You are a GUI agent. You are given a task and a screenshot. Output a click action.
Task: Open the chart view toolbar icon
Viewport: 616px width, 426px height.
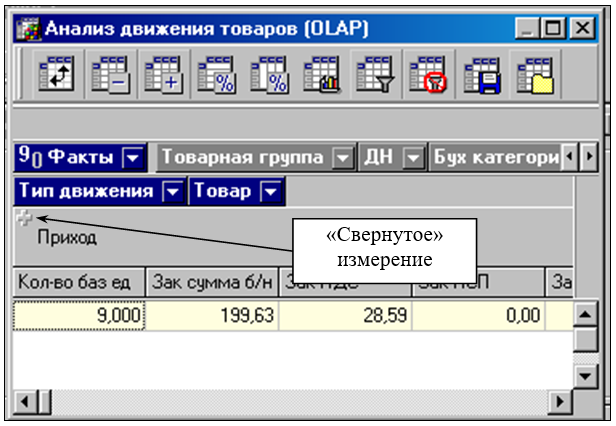click(x=321, y=74)
